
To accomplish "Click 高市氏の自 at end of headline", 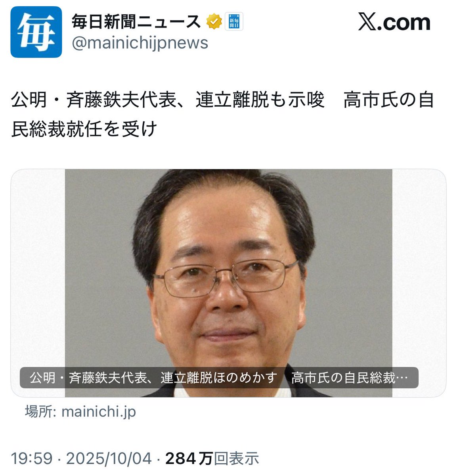I will [x=389, y=100].
